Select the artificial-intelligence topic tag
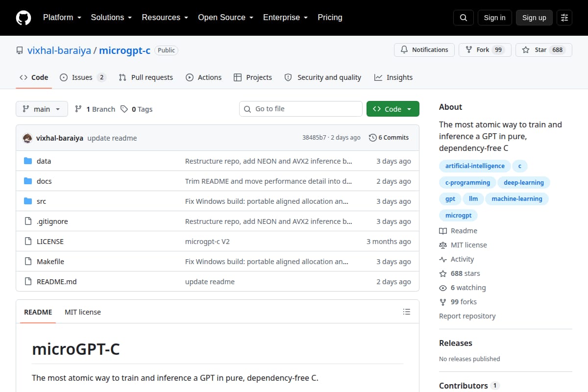This screenshot has height=392, width=588. tap(475, 166)
